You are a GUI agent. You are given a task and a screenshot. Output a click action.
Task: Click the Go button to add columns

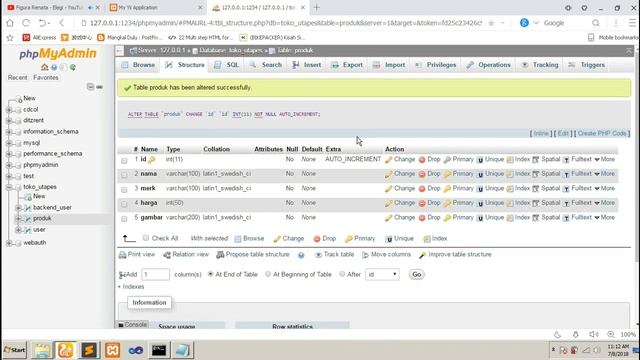pos(417,274)
